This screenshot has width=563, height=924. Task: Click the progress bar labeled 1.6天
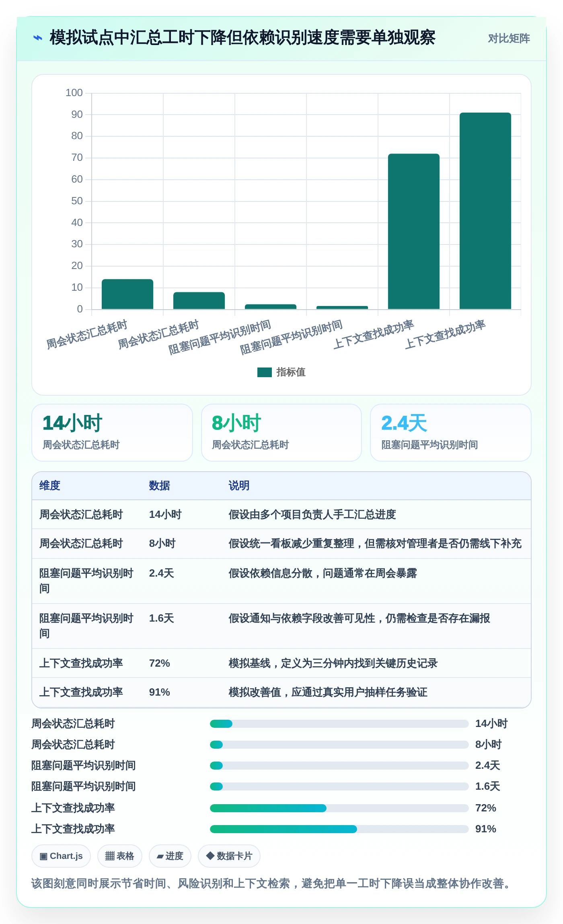coord(339,786)
